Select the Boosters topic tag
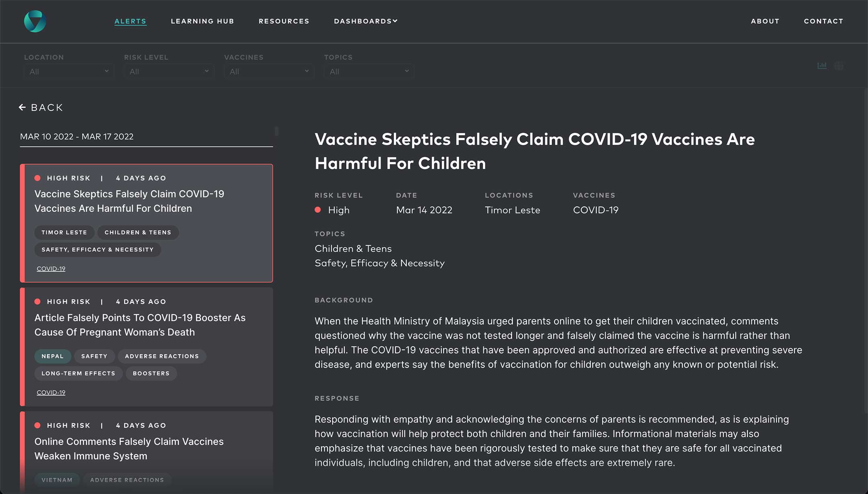The height and width of the screenshot is (494, 868). point(151,374)
